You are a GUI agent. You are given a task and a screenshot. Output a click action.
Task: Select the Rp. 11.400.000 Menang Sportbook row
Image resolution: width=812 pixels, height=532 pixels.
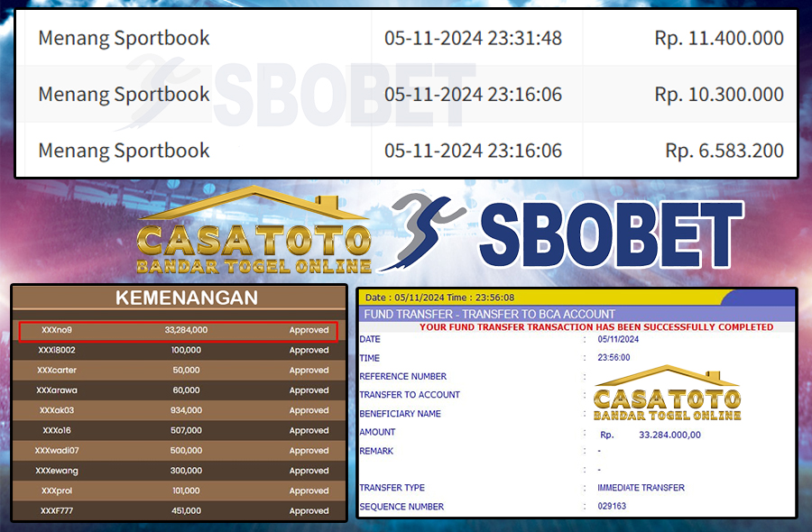click(406, 38)
